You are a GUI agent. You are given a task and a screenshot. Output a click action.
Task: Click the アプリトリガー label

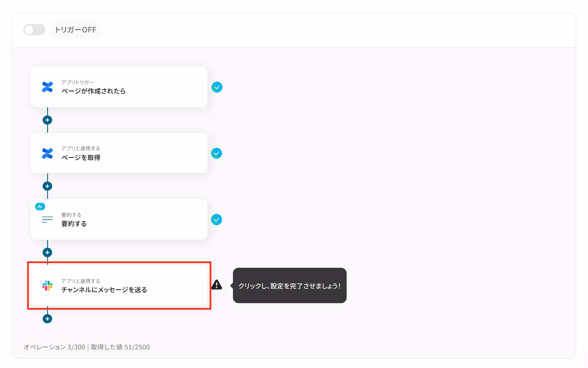[x=78, y=82]
